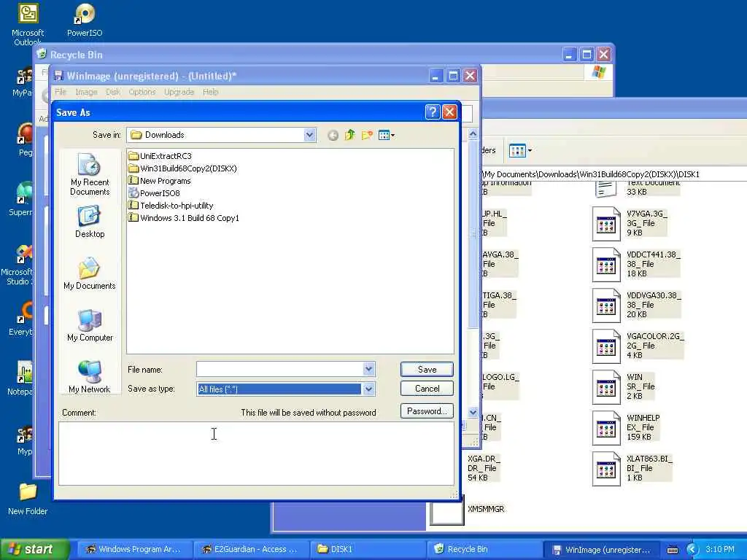The height and width of the screenshot is (560, 747).
Task: Switch to Windows Program Ar... taskbar item
Action: [x=134, y=550]
